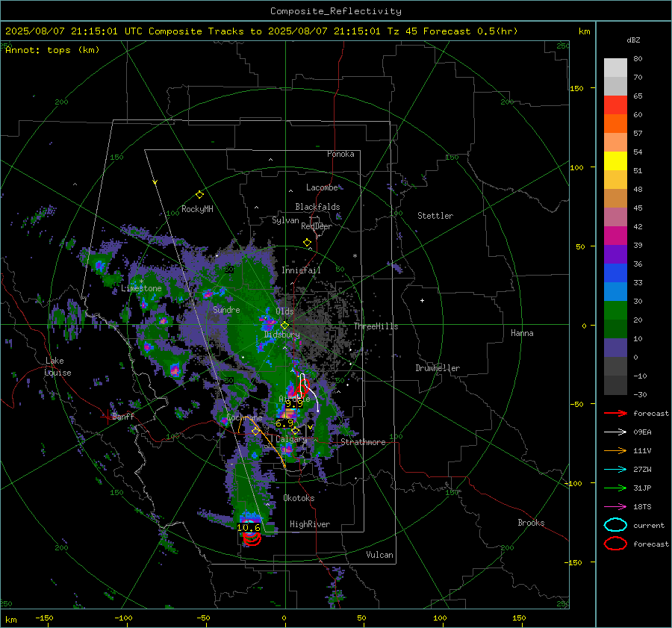The width and height of the screenshot is (672, 628).
Task: Click the cyan 27ZW track arrow
Action: 615,470
